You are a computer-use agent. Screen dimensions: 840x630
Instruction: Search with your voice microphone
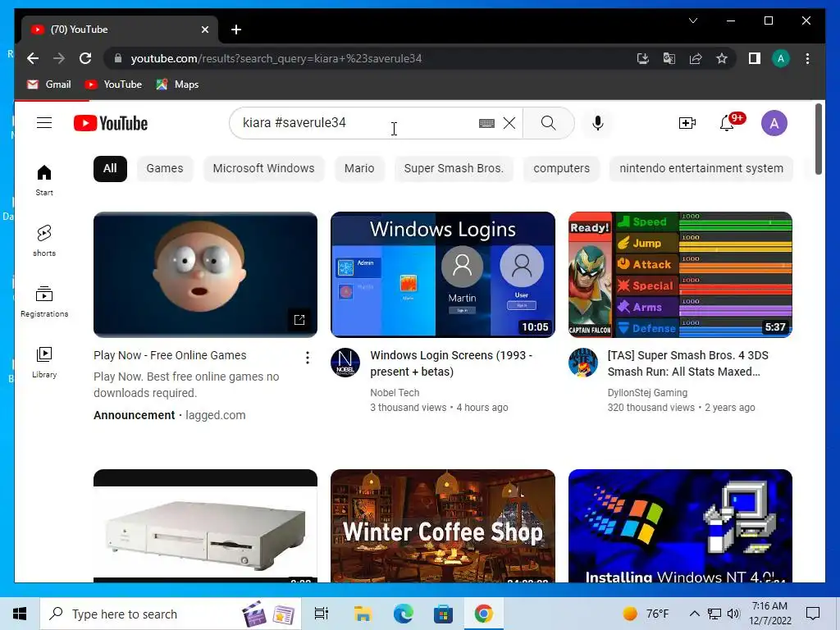point(598,123)
